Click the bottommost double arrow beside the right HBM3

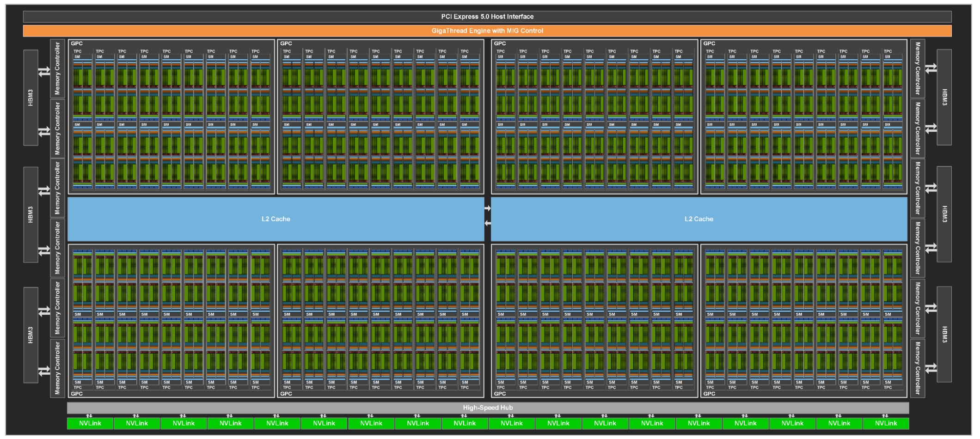click(x=931, y=368)
